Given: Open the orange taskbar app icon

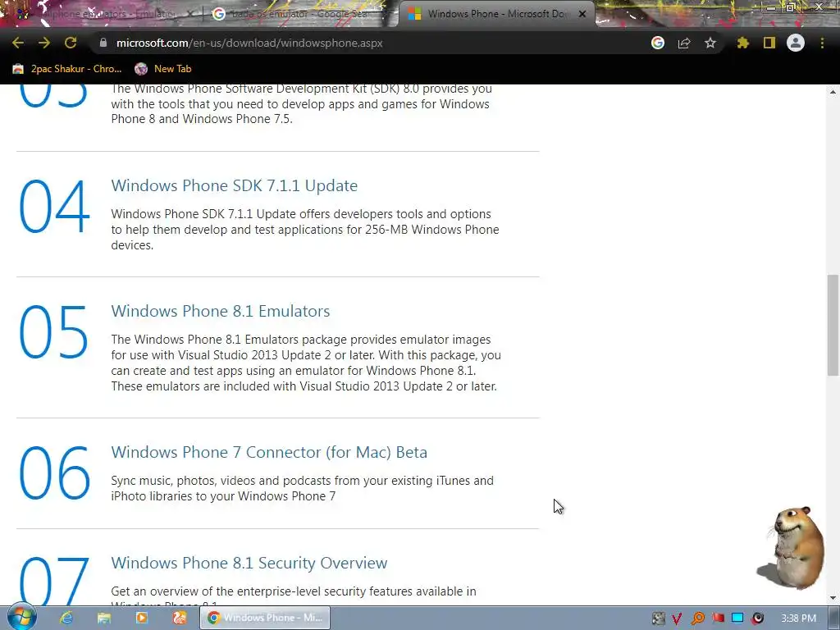Looking at the screenshot, I should [180, 618].
